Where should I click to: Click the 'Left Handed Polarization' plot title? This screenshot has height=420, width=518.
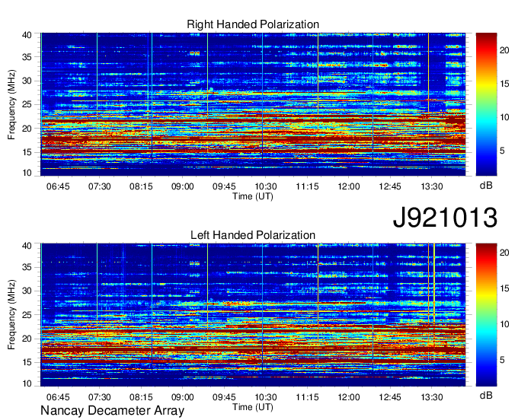[253, 235]
